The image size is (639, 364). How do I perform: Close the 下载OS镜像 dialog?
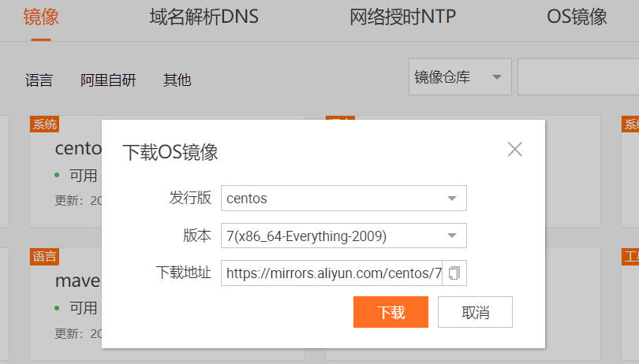click(x=515, y=149)
